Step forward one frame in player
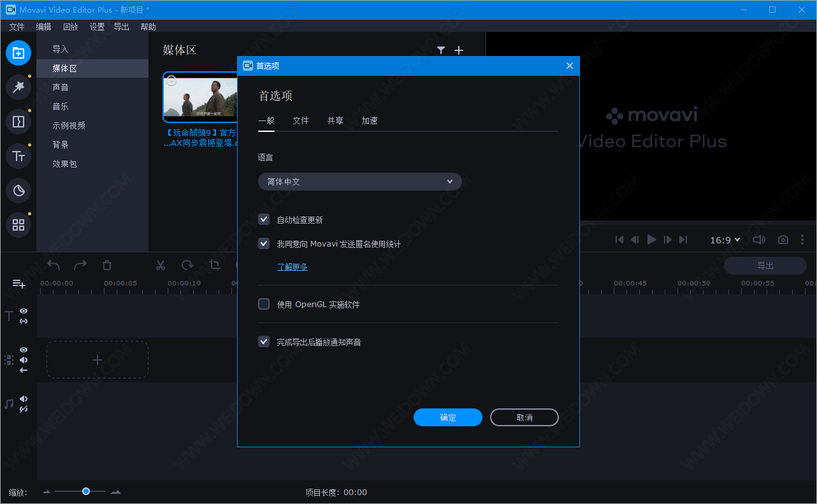The image size is (817, 504). (x=668, y=240)
